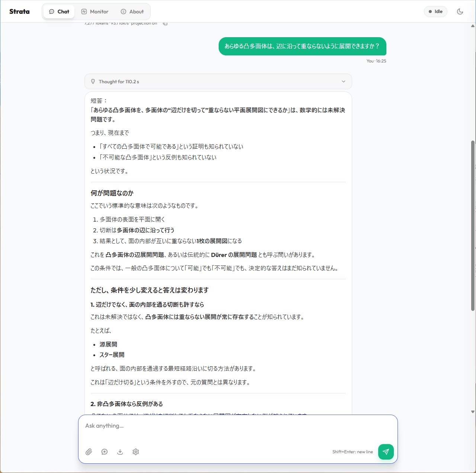Image resolution: width=476 pixels, height=473 pixels.
Task: Click list item 切断は多面体の辺に沿って行う
Action: [x=137, y=230]
